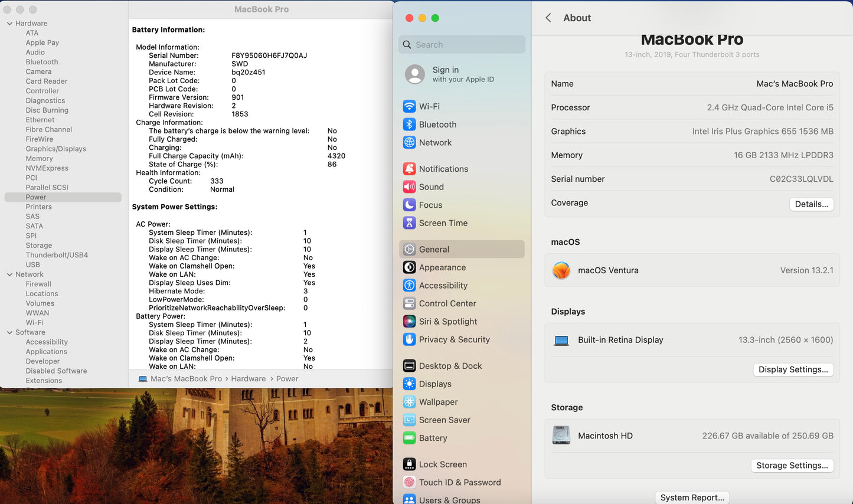Select Applications under Software

click(x=46, y=352)
